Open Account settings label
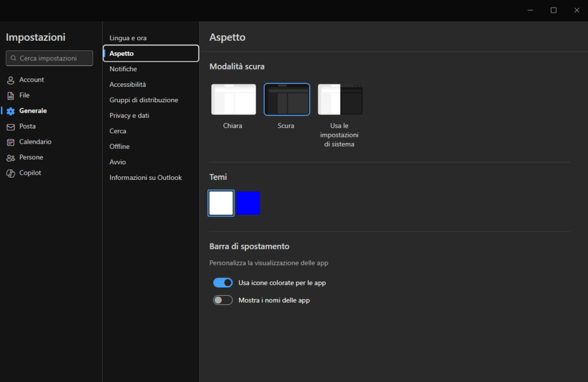Image resolution: width=588 pixels, height=382 pixels. tap(32, 79)
